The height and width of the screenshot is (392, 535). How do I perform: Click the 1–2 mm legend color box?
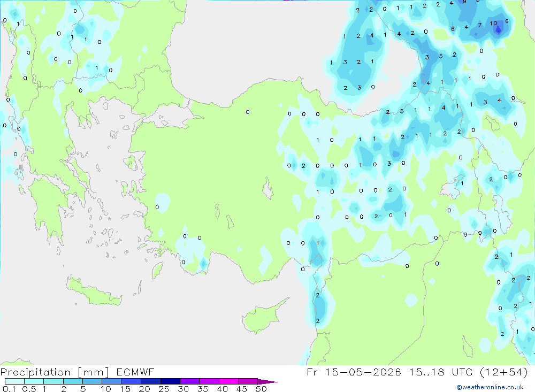coord(53,381)
